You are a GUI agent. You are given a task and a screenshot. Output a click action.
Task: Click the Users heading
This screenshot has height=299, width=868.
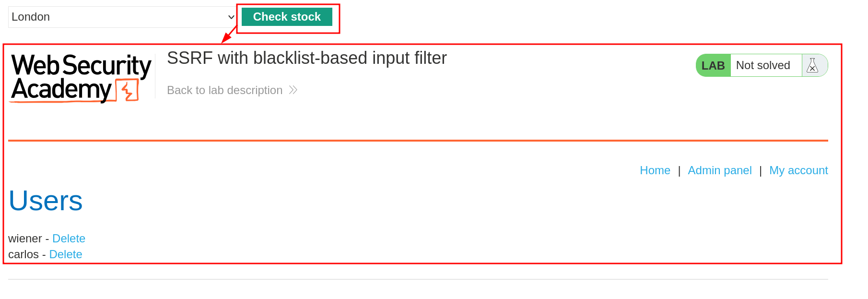[x=46, y=201]
